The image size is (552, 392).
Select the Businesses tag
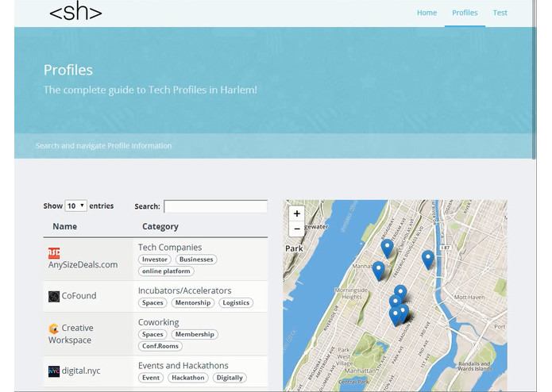[196, 259]
